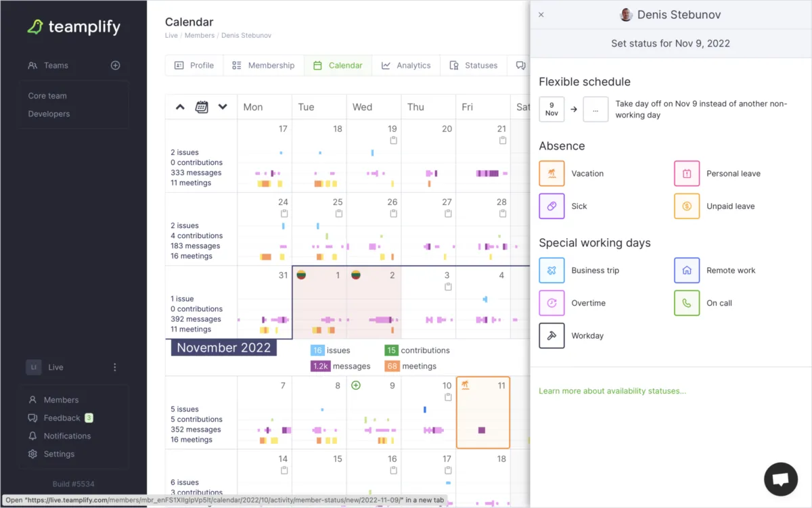812x508 pixels.
Task: Open the calendar date picker icon
Action: point(202,107)
